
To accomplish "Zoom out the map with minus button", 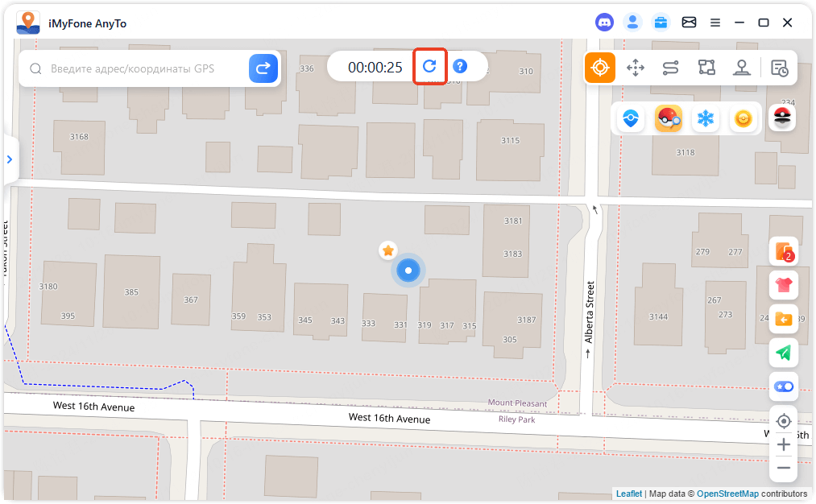I will pyautogui.click(x=784, y=468).
